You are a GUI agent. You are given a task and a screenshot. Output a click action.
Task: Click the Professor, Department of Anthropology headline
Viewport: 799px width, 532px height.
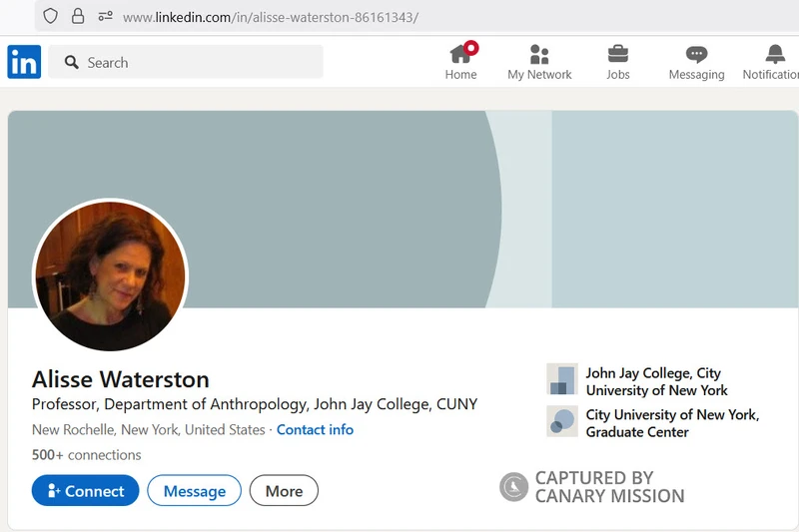[x=255, y=404]
